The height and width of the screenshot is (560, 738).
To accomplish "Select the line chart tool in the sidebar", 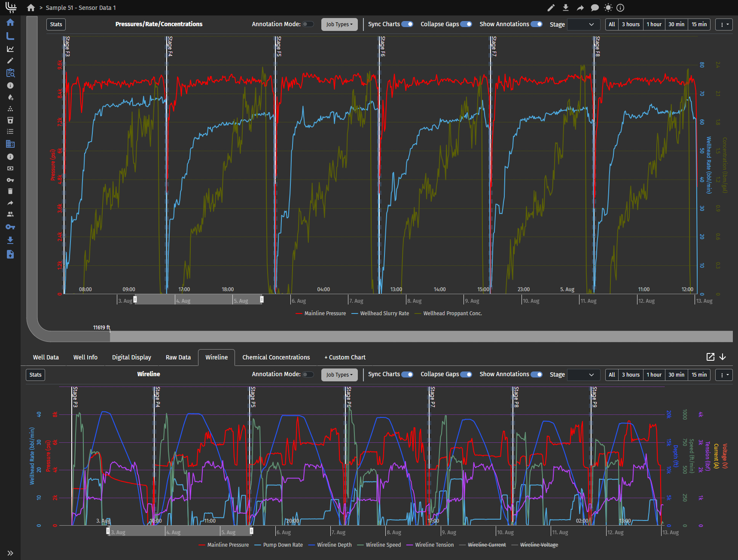I will (10, 49).
